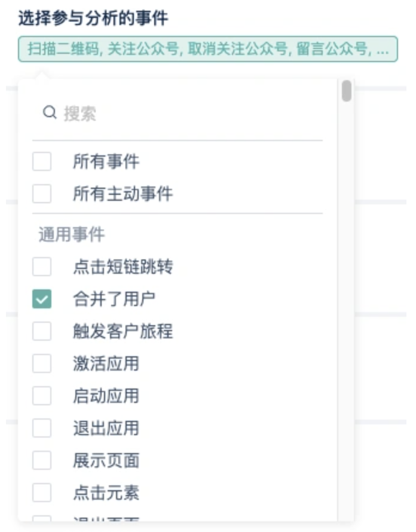Enable 点击短链跳转 event checkbox
Image resolution: width=416 pixels, height=532 pixels.
point(42,267)
